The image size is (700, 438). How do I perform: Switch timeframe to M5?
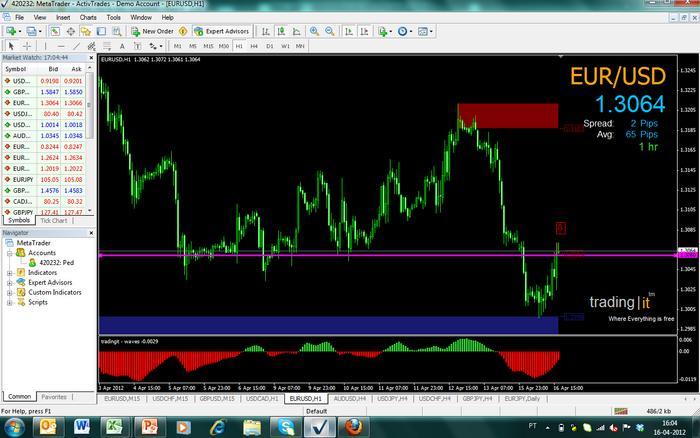193,46
